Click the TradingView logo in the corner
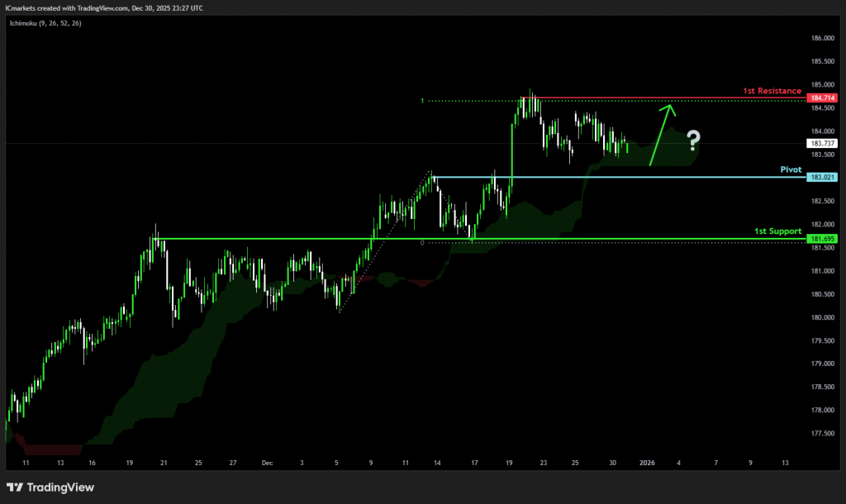The image size is (846, 504). (50, 487)
